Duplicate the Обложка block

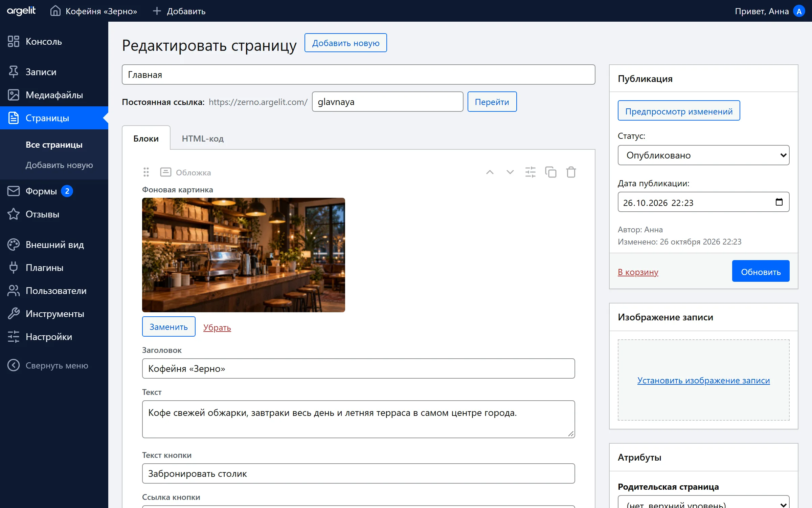pyautogui.click(x=551, y=172)
